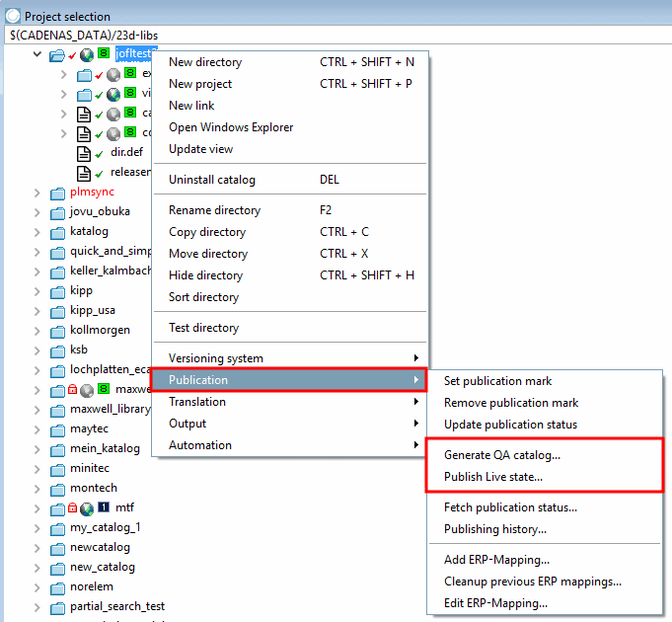Click the document icon of dir.def

point(84,153)
